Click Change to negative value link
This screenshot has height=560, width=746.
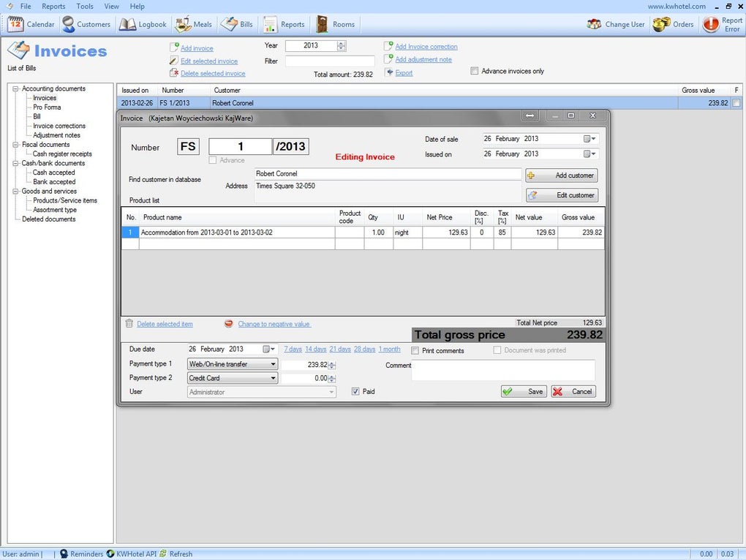pos(274,324)
